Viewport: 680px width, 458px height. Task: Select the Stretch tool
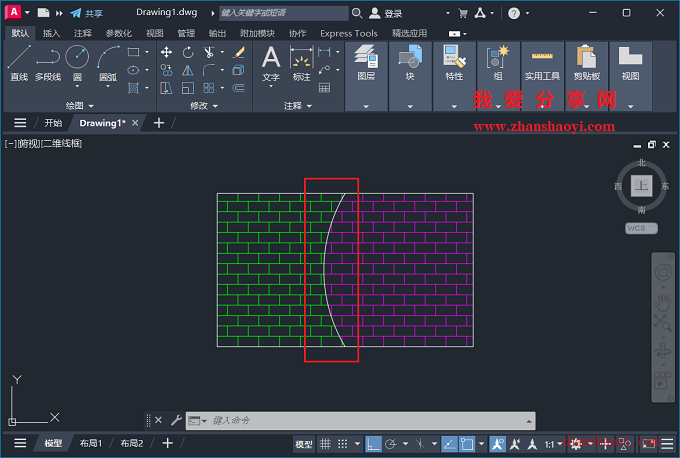click(166, 88)
